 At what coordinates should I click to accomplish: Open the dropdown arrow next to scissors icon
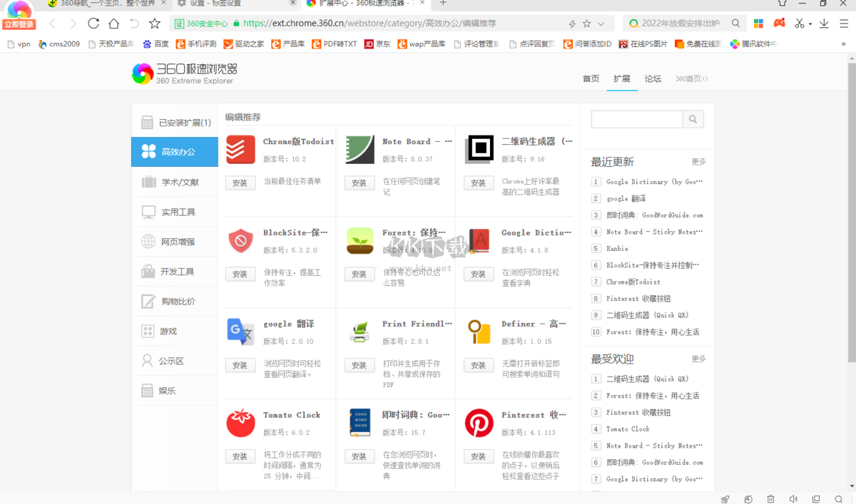810,24
